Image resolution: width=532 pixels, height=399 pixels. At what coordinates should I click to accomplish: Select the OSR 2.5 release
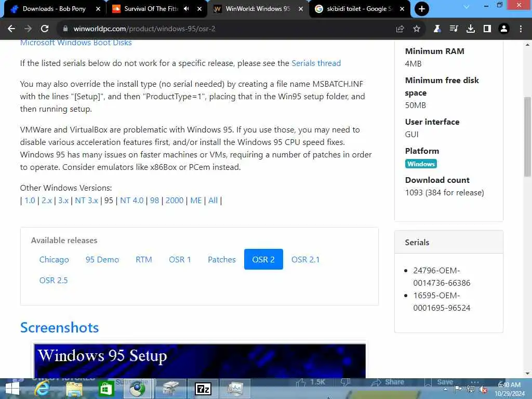[54, 280]
